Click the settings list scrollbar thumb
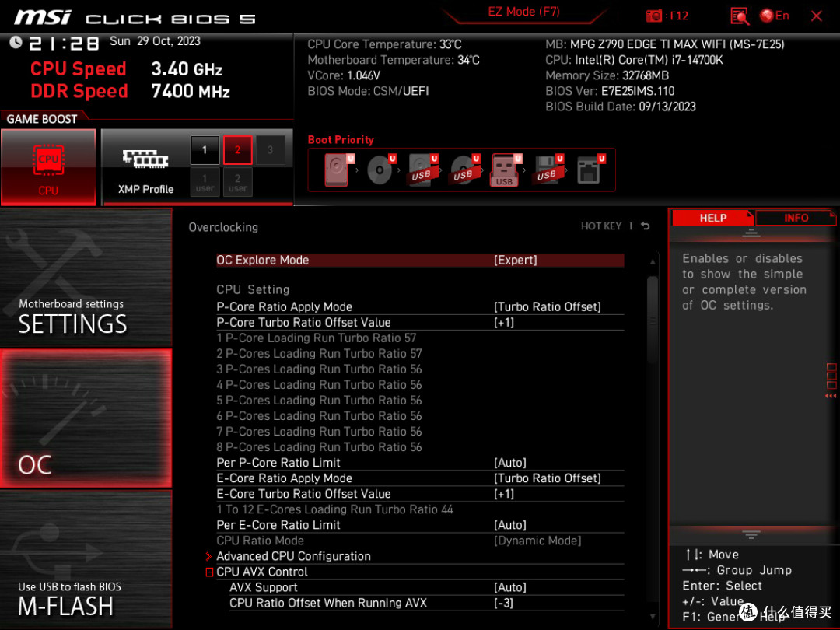 tap(653, 320)
